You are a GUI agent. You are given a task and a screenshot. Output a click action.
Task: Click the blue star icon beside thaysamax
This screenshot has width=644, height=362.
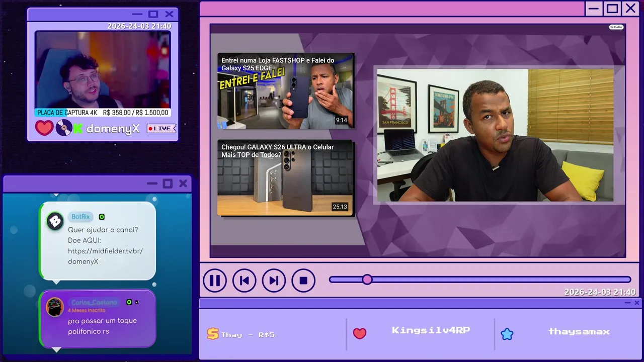point(507,334)
